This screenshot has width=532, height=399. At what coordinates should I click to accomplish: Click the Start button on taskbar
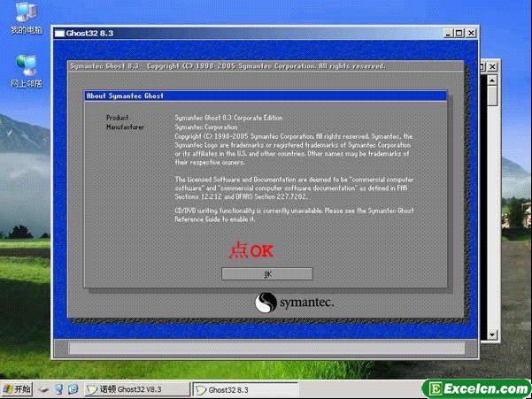17,389
